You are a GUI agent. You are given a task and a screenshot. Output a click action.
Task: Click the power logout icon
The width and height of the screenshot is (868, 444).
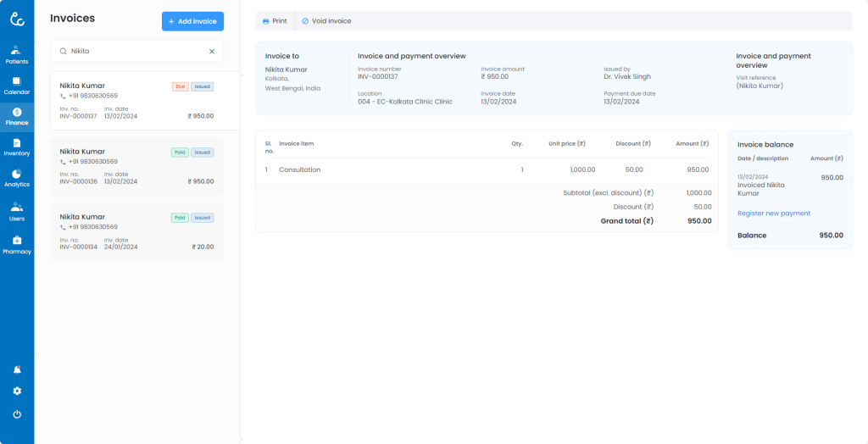[17, 414]
